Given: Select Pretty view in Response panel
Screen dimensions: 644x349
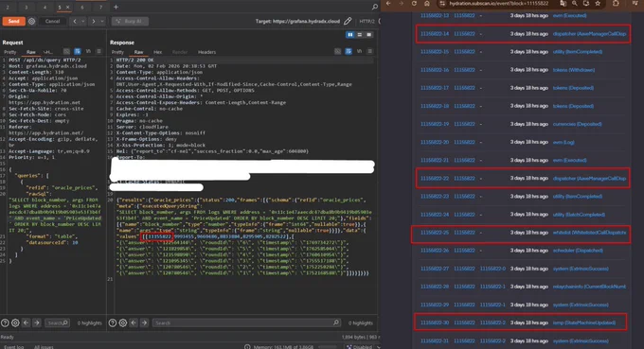Looking at the screenshot, I should [x=117, y=52].
